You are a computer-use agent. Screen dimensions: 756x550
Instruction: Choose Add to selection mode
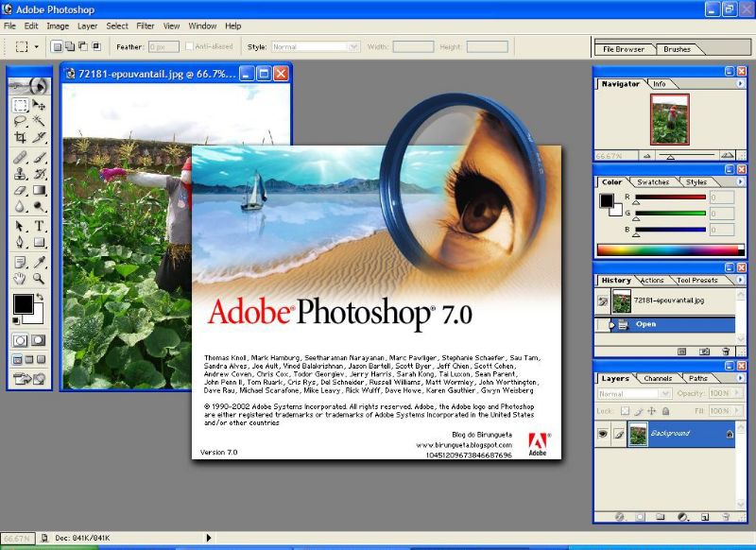[x=70, y=46]
